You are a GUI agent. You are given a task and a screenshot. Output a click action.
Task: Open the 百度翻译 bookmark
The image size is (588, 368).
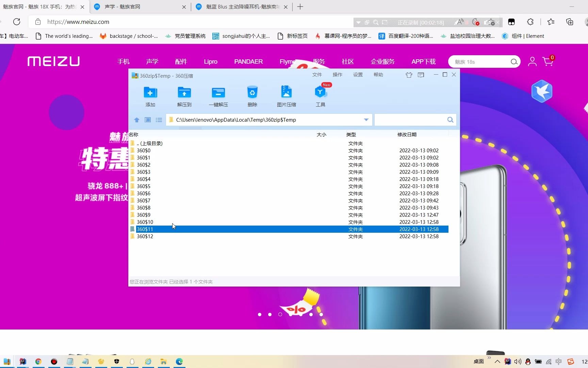[x=406, y=36]
